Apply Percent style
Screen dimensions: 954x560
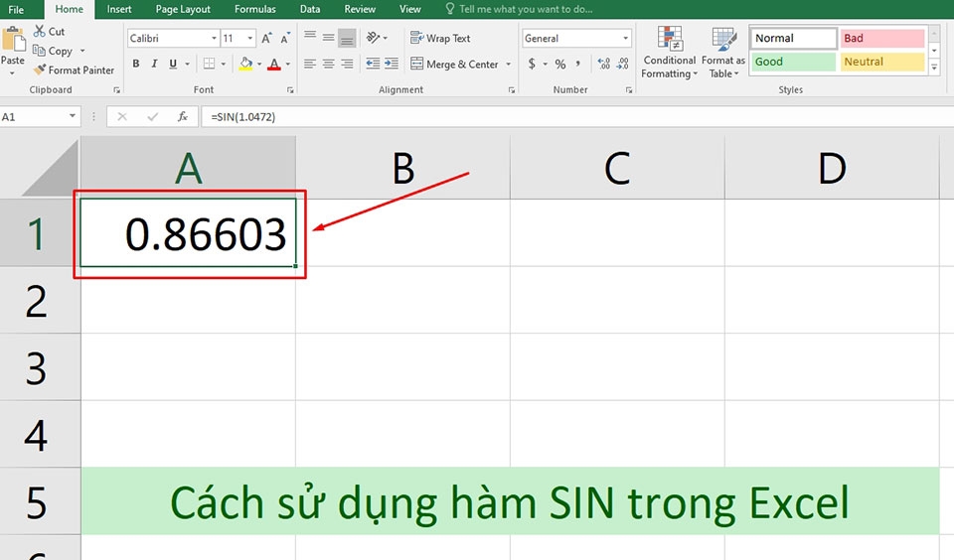point(560,64)
